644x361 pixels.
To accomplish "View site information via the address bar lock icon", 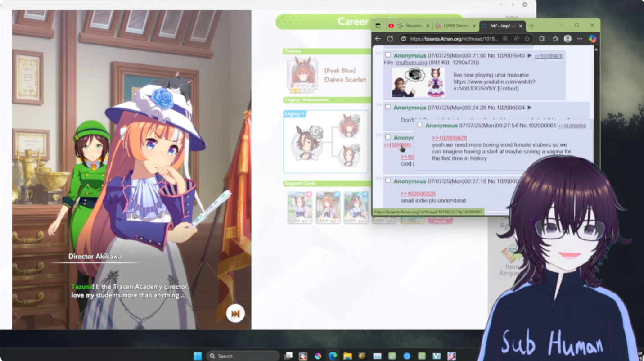I will pyautogui.click(x=404, y=39).
